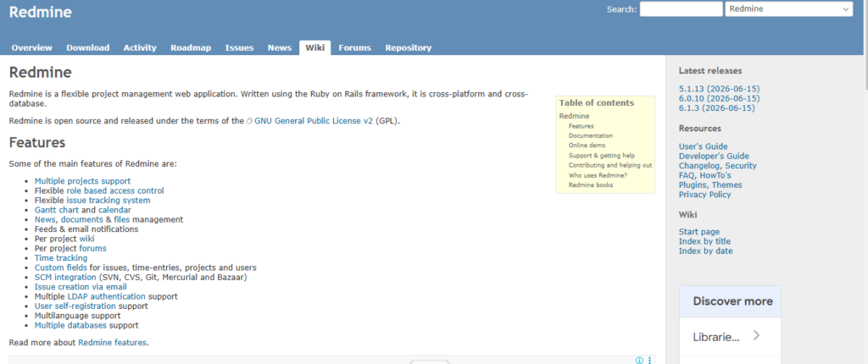Open issue tracking system link
The height and width of the screenshot is (364, 868).
108,201
